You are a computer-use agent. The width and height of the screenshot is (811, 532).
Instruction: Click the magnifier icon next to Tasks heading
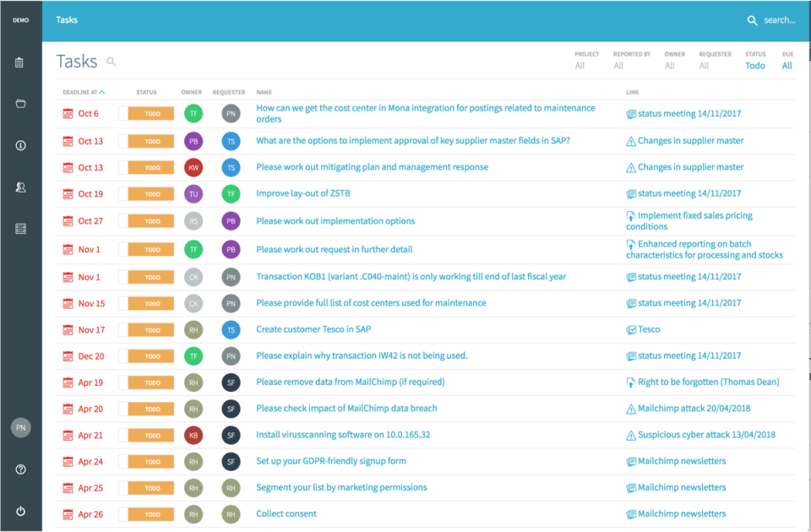tap(112, 62)
